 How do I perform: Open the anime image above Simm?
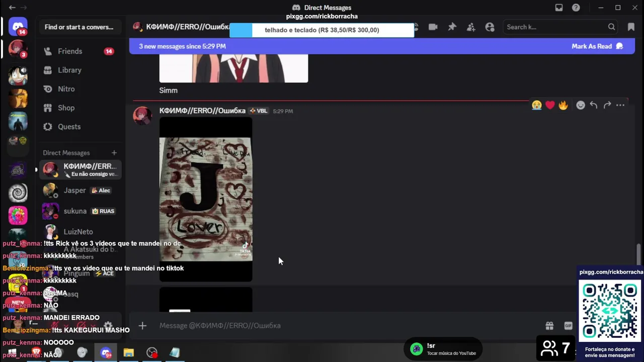click(233, 68)
